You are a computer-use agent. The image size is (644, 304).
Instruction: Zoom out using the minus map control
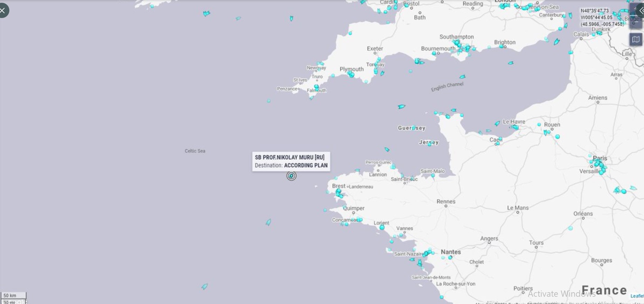(636, 21)
